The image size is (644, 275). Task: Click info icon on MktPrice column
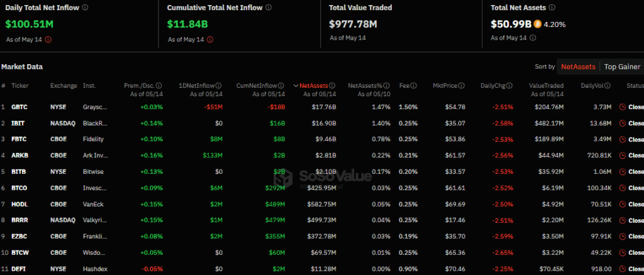pyautogui.click(x=462, y=85)
